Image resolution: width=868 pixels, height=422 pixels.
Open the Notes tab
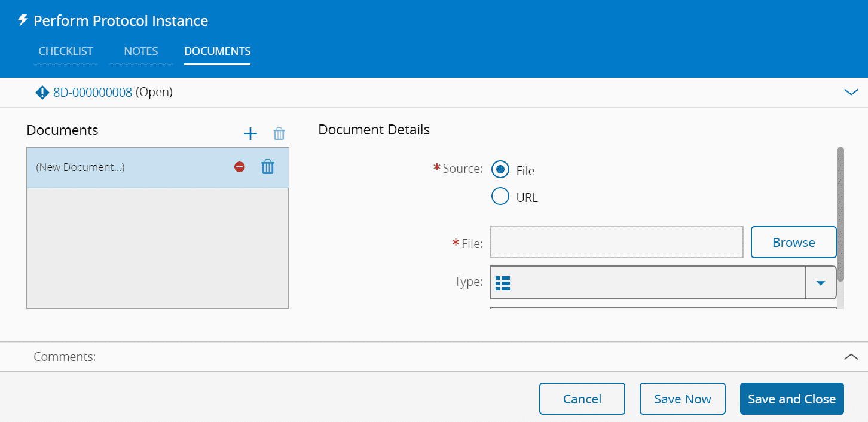[x=141, y=51]
